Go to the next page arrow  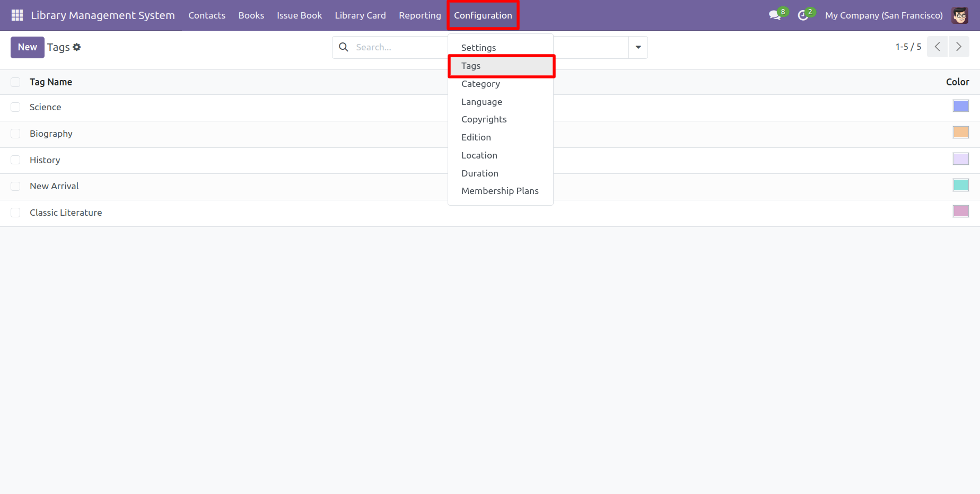click(959, 47)
